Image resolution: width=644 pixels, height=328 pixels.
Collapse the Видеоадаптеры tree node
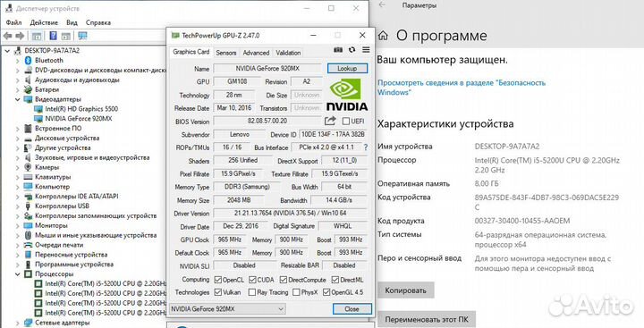click(18, 99)
